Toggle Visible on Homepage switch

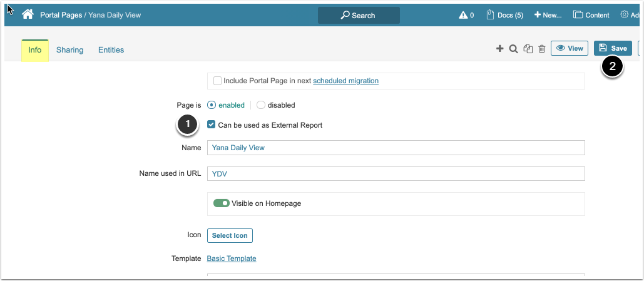pos(222,203)
